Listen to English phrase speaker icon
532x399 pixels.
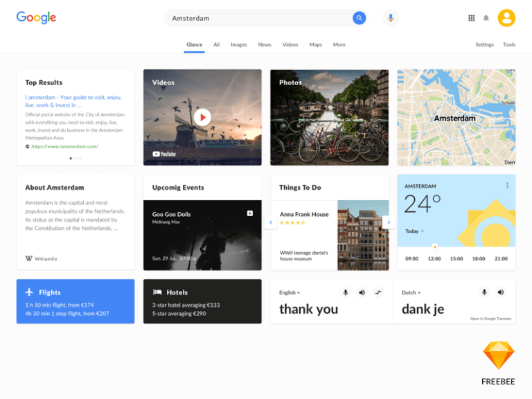pos(362,292)
